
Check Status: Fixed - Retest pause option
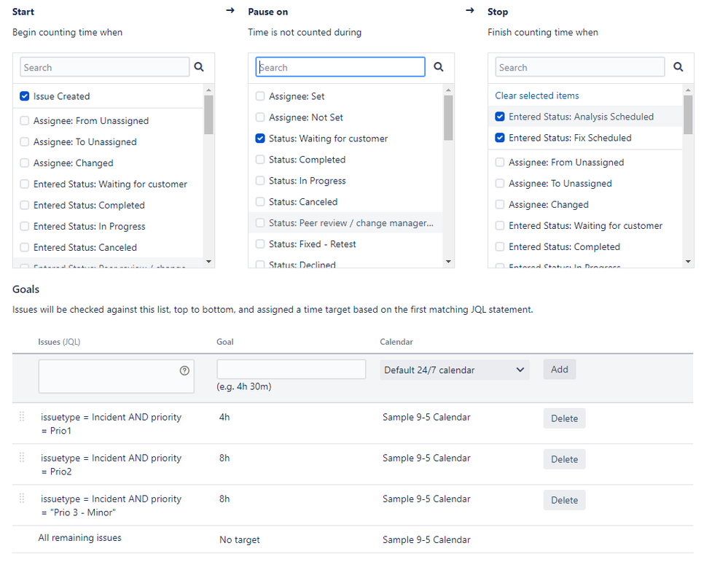click(x=260, y=244)
